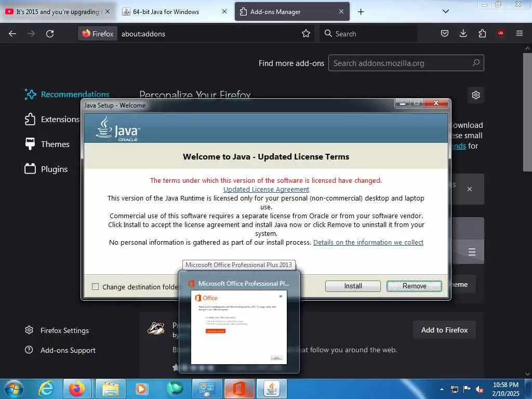Show hidden system tray icons
The height and width of the screenshot is (399, 532).
coord(442,389)
